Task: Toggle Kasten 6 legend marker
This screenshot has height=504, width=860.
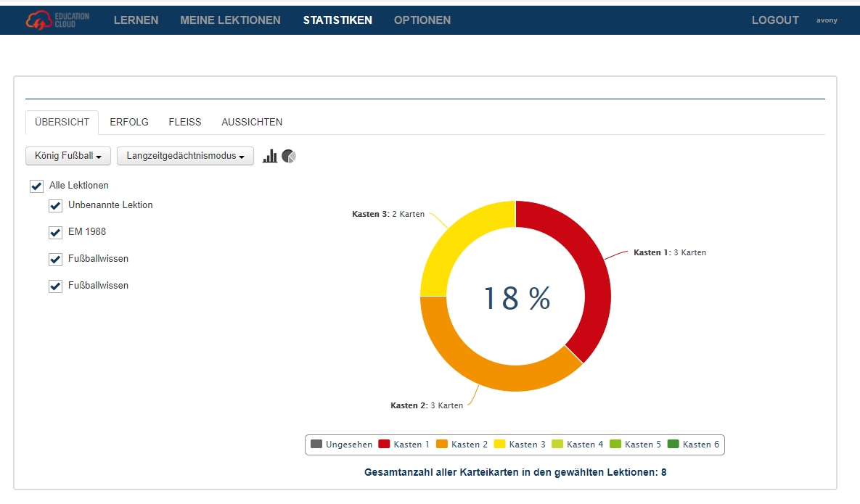Action: [673, 444]
